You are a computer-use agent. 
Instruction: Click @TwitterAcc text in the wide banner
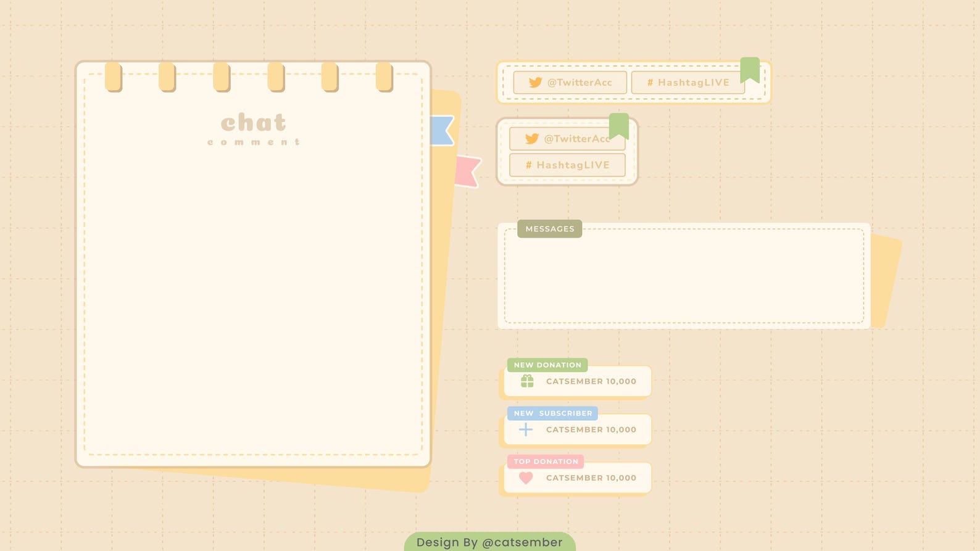[x=579, y=82]
